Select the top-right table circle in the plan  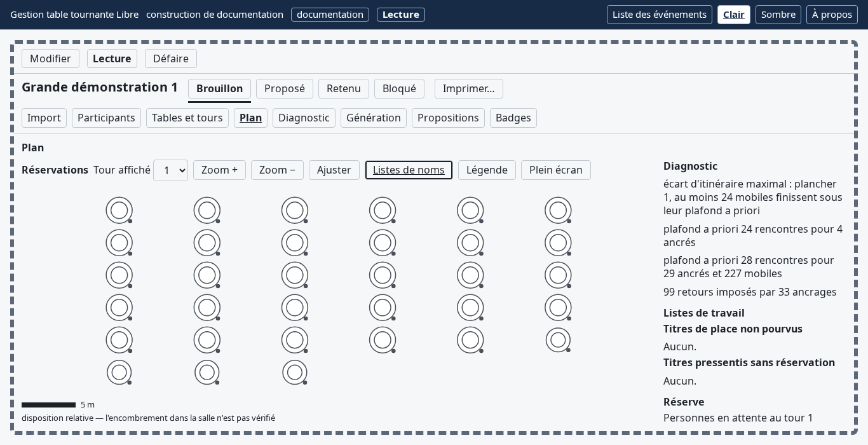(x=558, y=210)
